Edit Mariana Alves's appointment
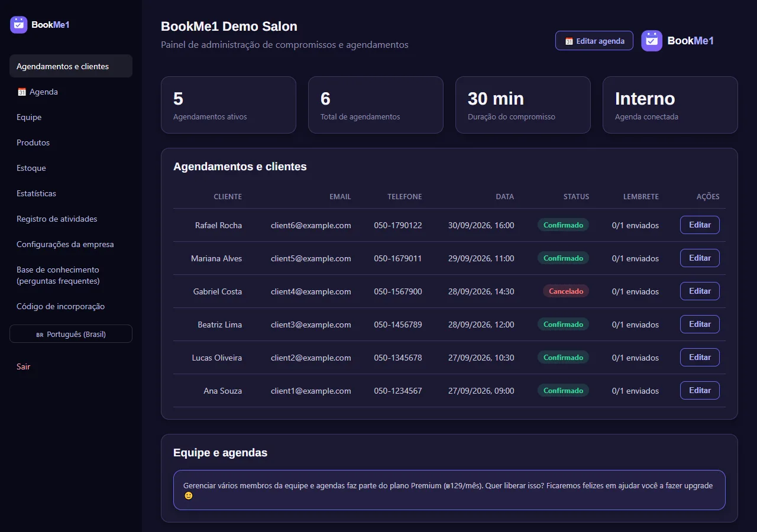Image resolution: width=757 pixels, height=532 pixels. tap(700, 258)
